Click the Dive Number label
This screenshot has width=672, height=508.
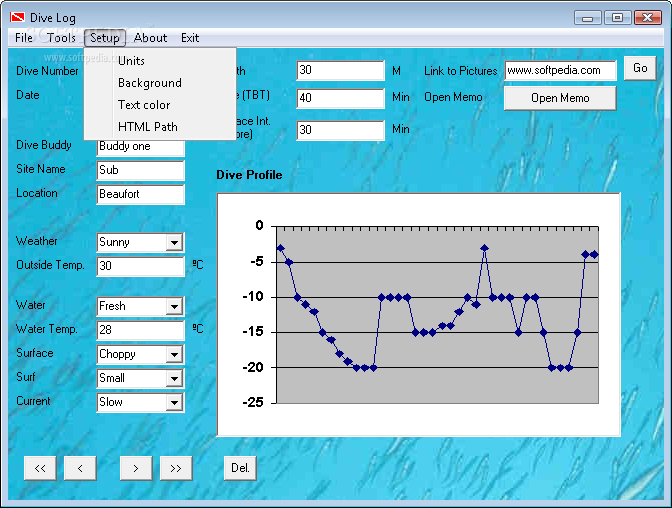point(47,71)
